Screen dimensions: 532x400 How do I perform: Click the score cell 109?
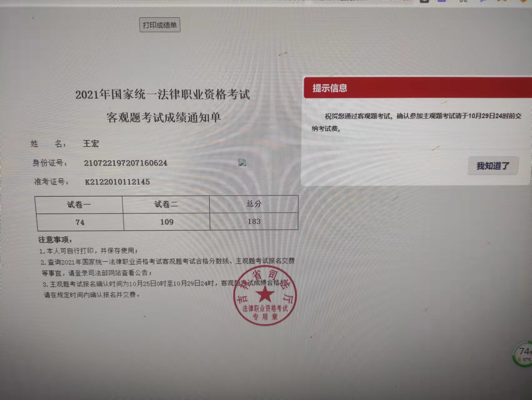pos(167,222)
